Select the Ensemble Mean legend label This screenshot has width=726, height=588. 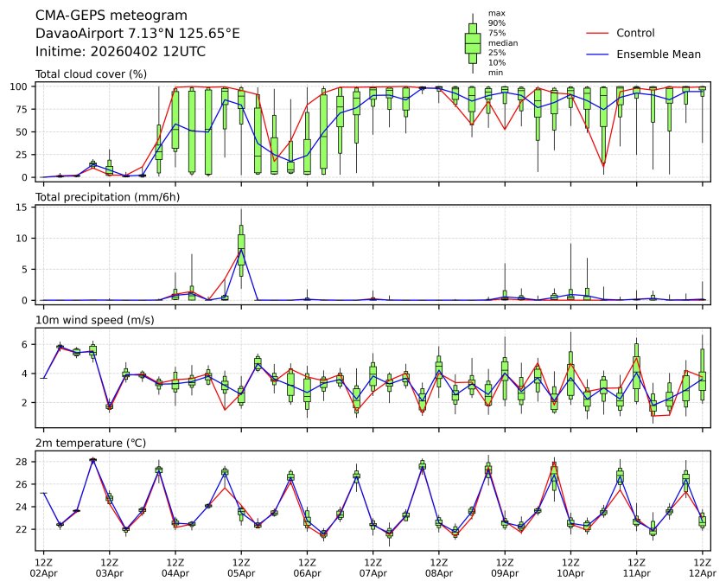click(658, 54)
